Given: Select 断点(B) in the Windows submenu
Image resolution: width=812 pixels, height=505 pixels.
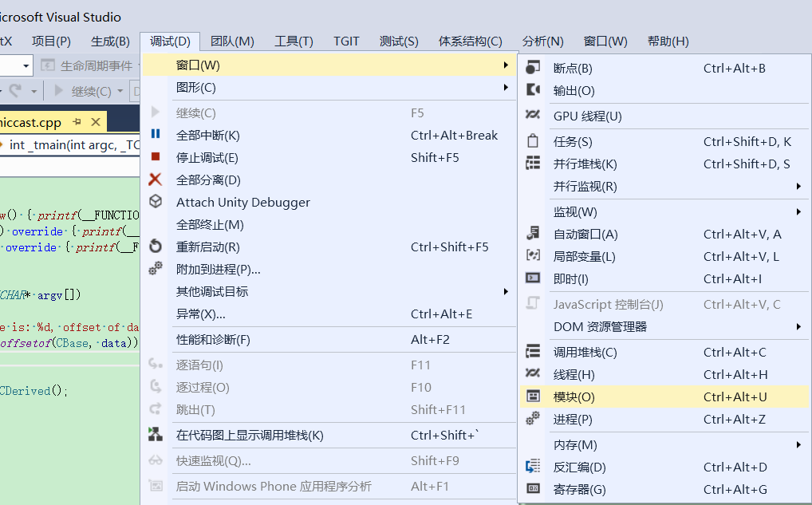Looking at the screenshot, I should tap(664, 68).
